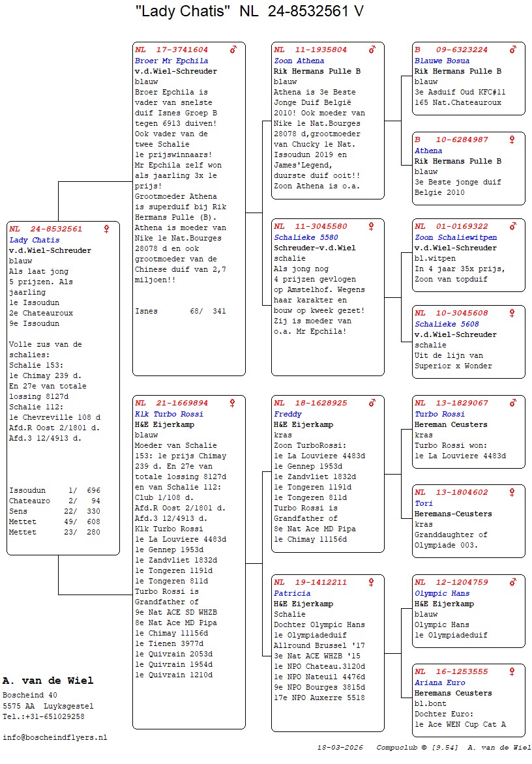532x764 pixels.
Task: Select the blue name Athena in grandparent box
Action: (x=428, y=151)
